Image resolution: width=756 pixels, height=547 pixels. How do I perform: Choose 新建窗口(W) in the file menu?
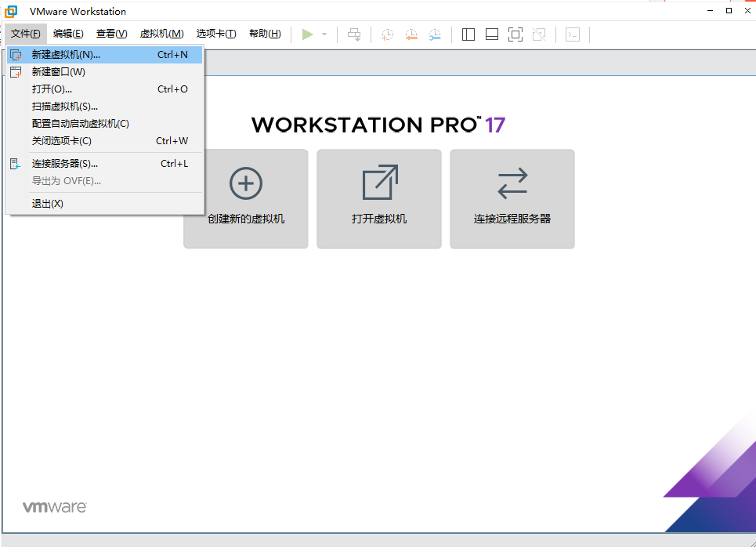105,72
